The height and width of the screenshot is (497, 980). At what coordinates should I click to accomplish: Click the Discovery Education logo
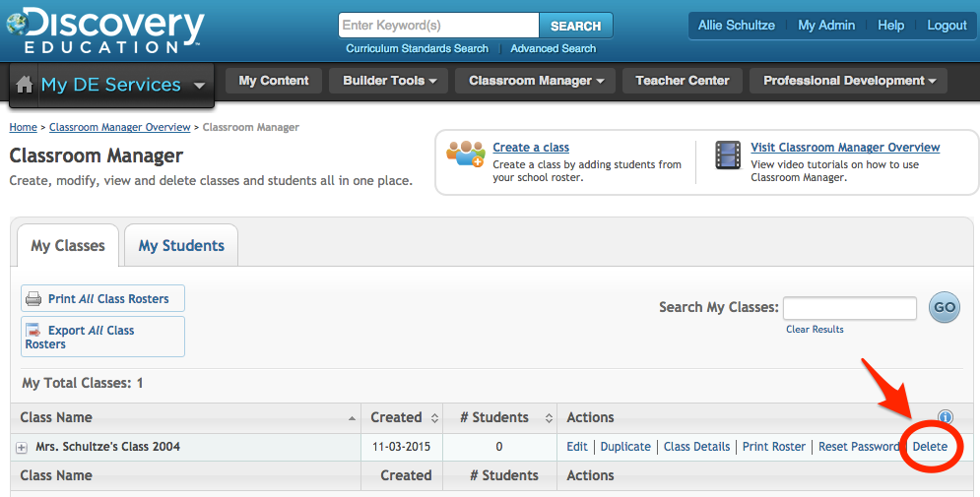pyautogui.click(x=105, y=30)
